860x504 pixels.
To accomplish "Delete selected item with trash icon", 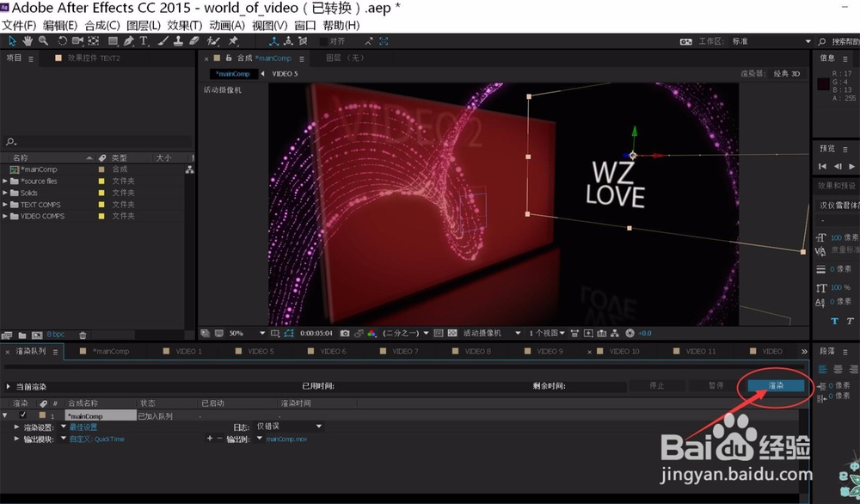I will [83, 335].
